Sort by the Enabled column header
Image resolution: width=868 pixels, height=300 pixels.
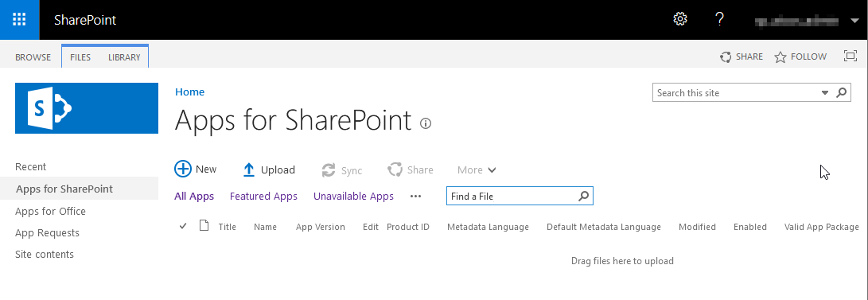(x=750, y=227)
